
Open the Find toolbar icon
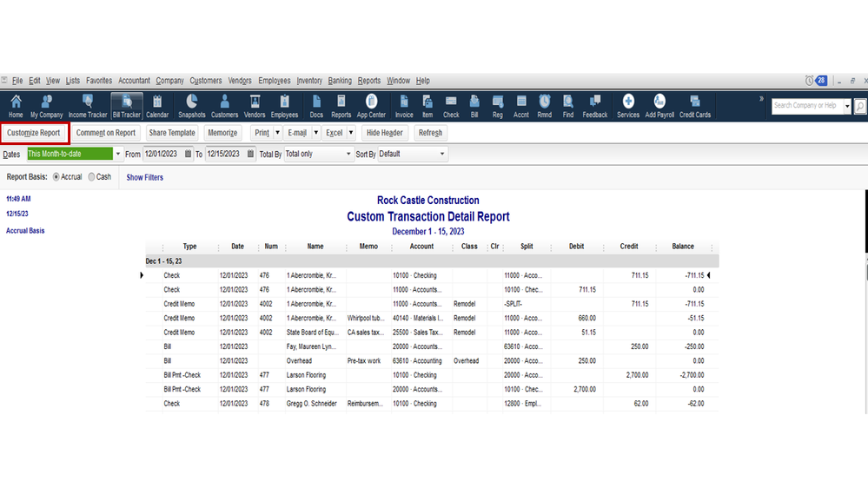tap(568, 106)
